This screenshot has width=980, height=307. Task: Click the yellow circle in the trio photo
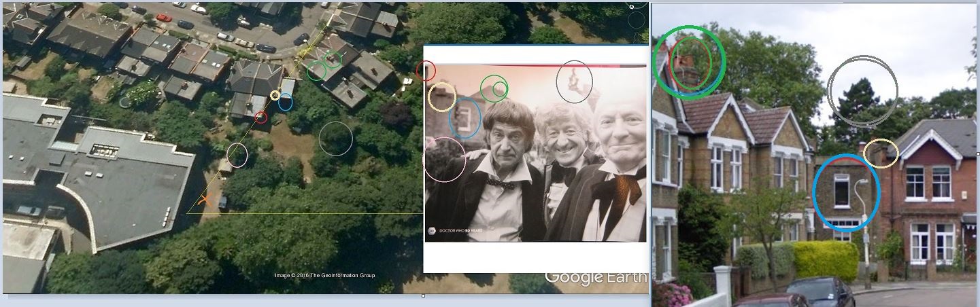click(442, 97)
